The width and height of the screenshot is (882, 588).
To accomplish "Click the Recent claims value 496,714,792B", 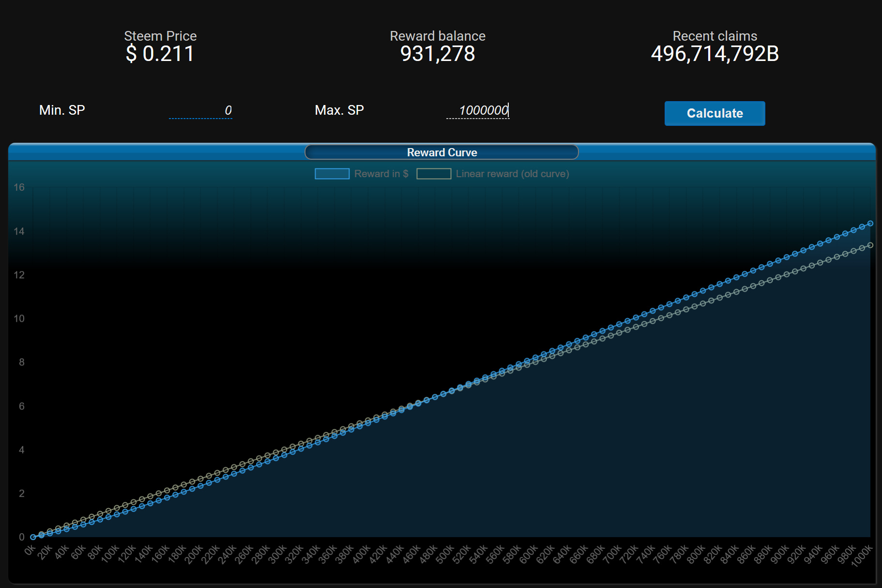I will (x=715, y=54).
